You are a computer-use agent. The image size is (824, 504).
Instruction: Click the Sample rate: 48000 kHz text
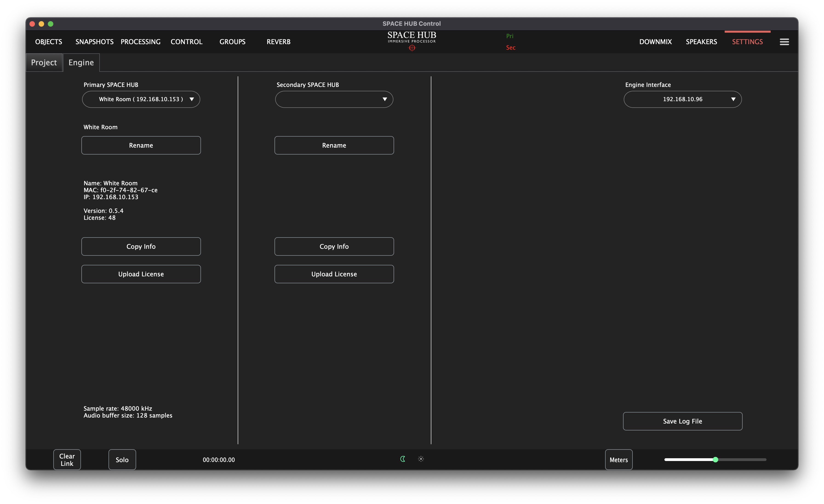tap(118, 408)
